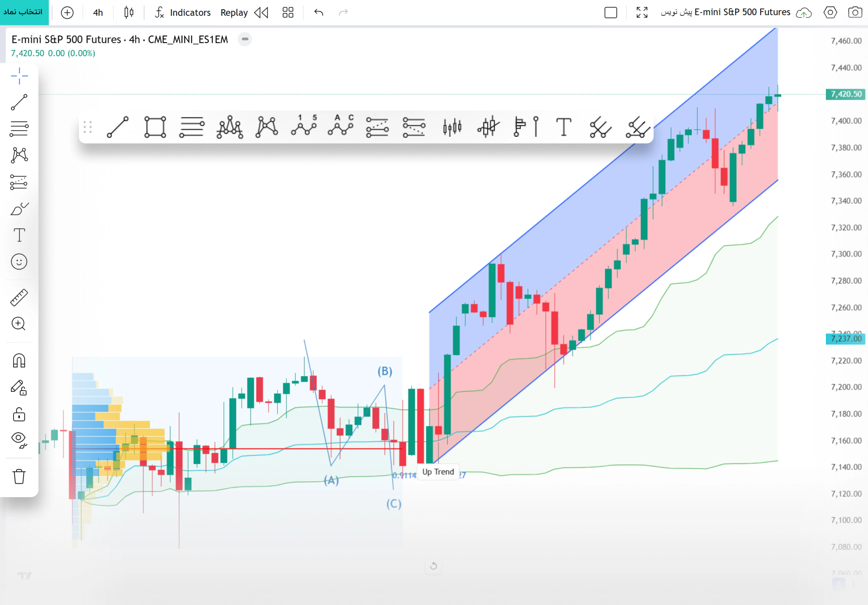Open the emoji sticker picker

[x=19, y=262]
